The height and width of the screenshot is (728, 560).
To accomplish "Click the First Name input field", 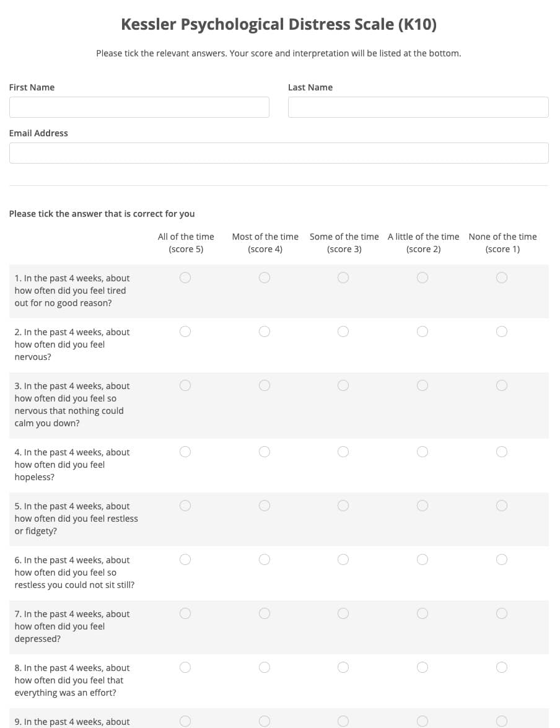I will point(139,107).
